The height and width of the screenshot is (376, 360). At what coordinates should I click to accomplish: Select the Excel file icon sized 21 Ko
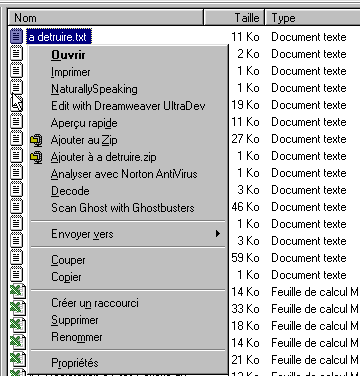pyautogui.click(x=18, y=360)
